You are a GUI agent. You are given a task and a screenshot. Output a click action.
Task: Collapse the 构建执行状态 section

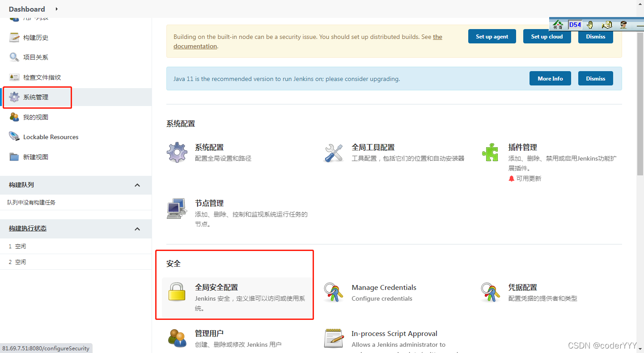(137, 229)
